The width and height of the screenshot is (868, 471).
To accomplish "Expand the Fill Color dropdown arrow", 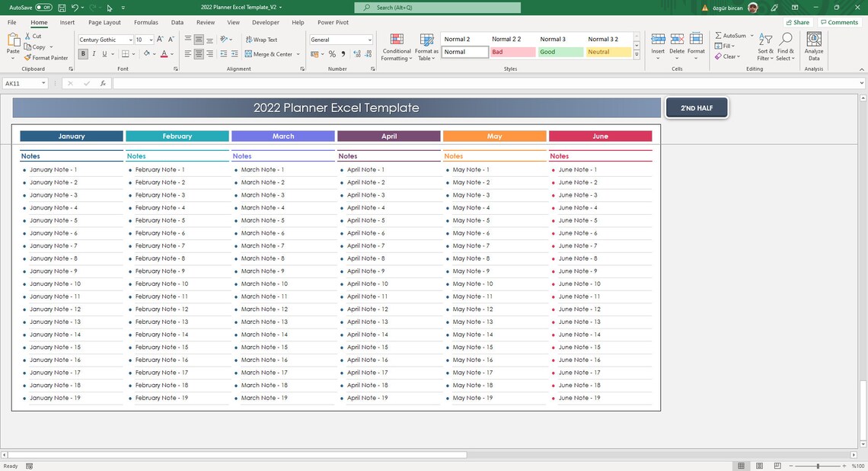I will 156,53.
